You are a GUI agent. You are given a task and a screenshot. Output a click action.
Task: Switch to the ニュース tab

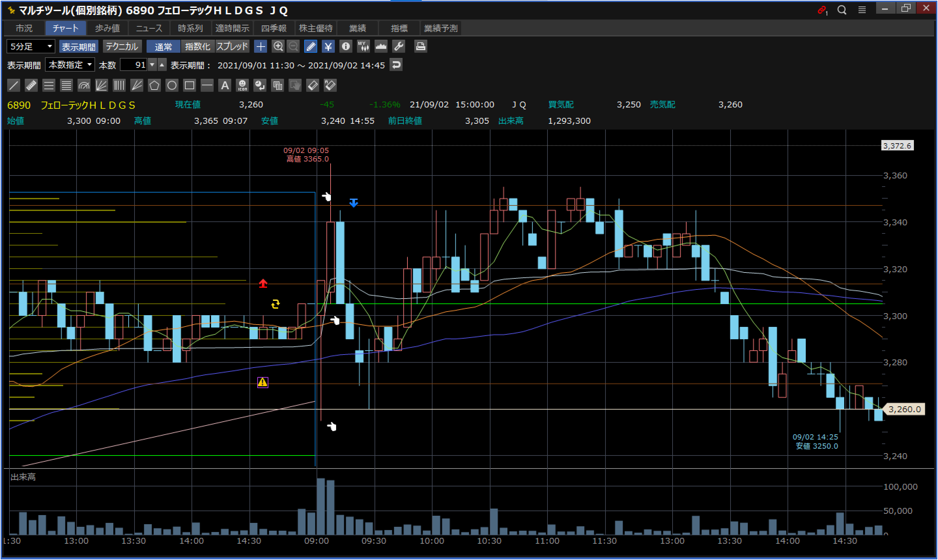tap(149, 28)
